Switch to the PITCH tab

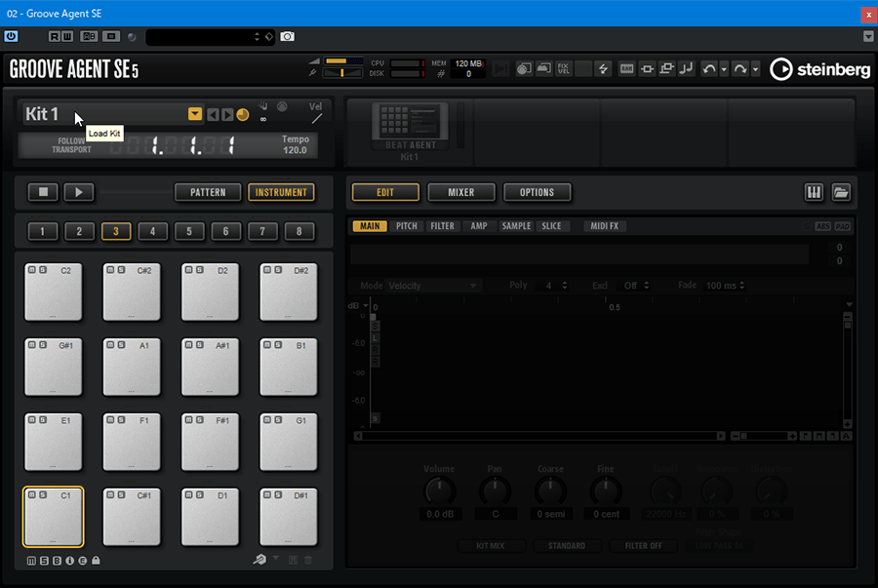click(x=406, y=226)
